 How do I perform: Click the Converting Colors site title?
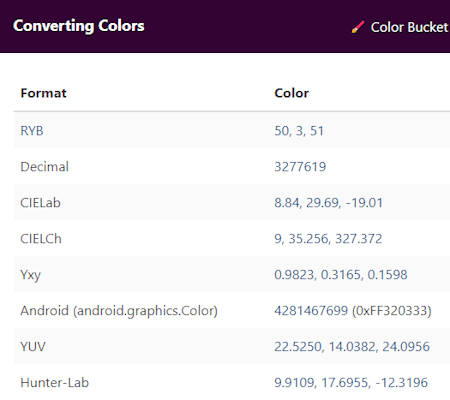click(x=79, y=26)
